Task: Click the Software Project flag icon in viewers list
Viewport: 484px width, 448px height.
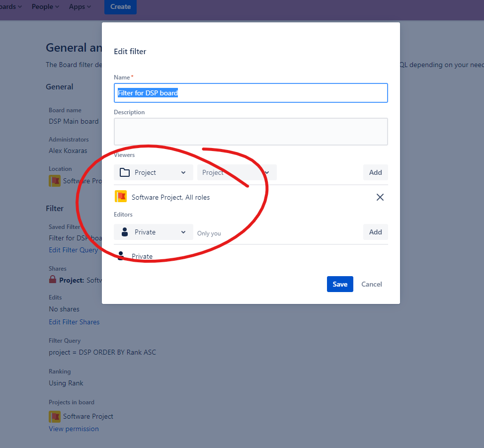Action: (121, 196)
